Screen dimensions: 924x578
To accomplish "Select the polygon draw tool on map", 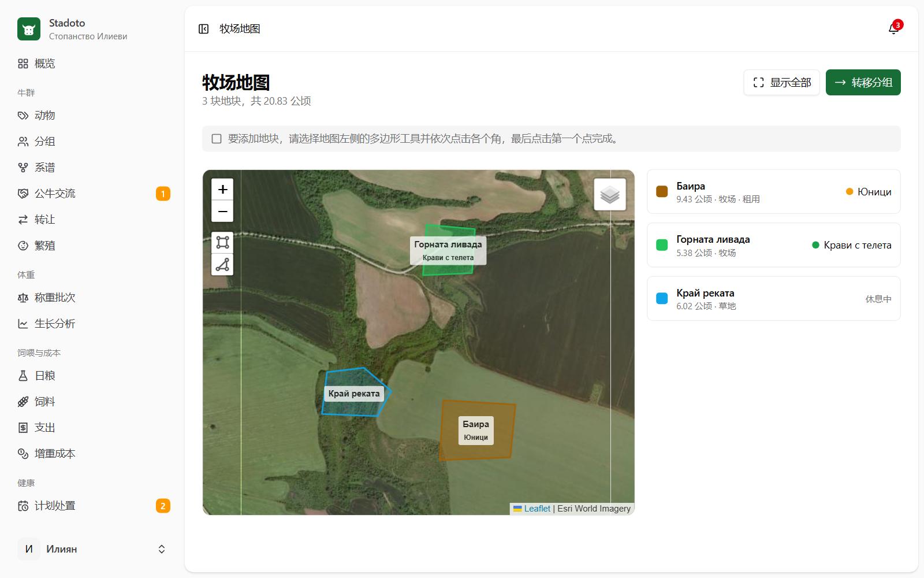I will pos(222,242).
